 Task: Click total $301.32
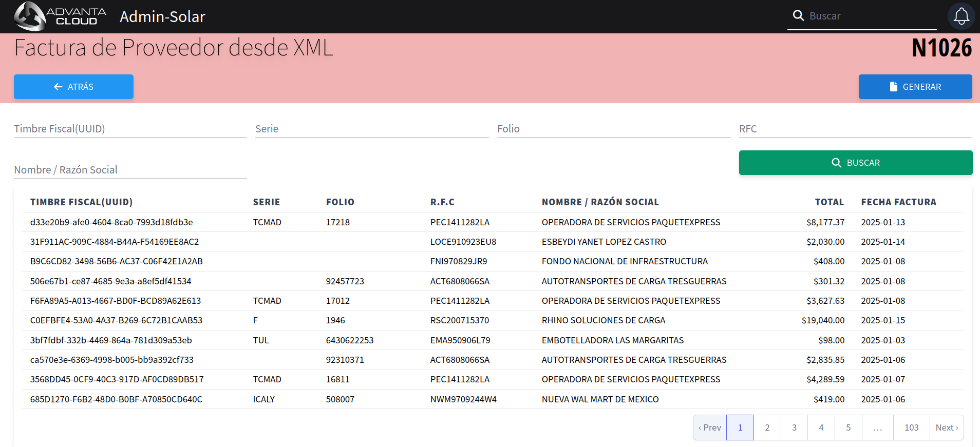(829, 281)
